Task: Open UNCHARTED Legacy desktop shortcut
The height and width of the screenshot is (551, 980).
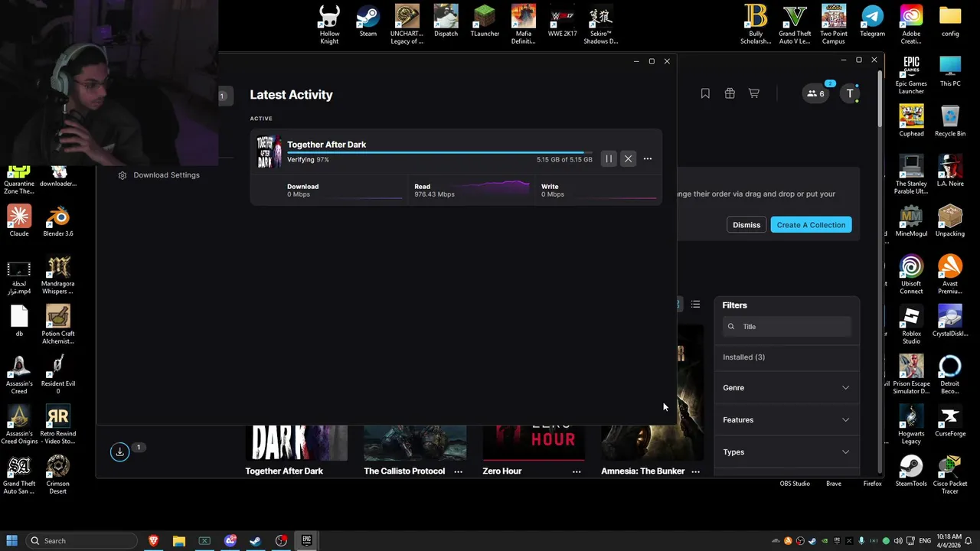Action: pyautogui.click(x=407, y=24)
